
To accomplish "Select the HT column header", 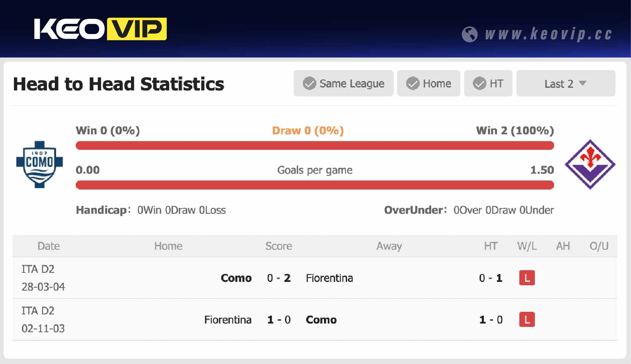I will [x=491, y=246].
